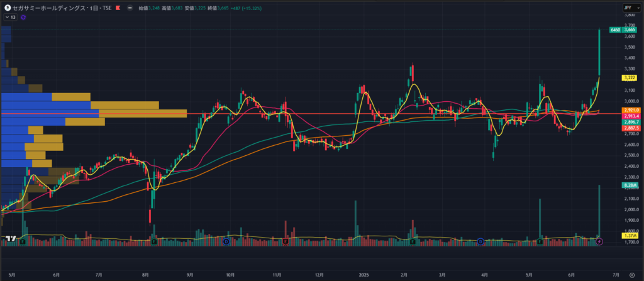The image size is (644, 281).
Task: Click the 終値 3,665 close value
Action: [x=218, y=8]
